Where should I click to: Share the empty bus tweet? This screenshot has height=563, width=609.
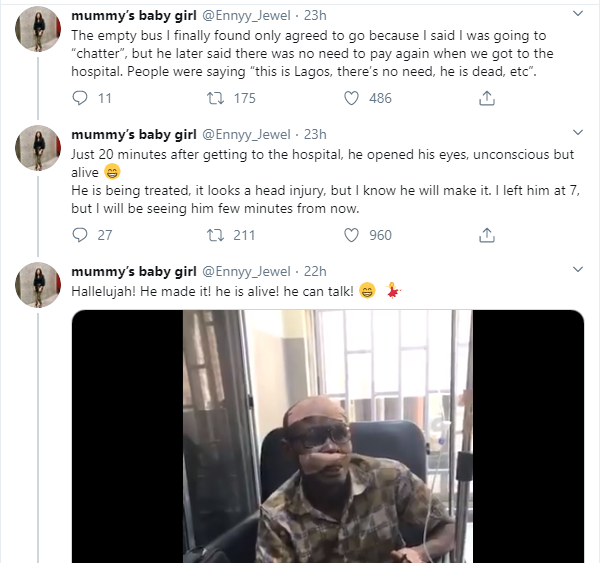pos(487,98)
